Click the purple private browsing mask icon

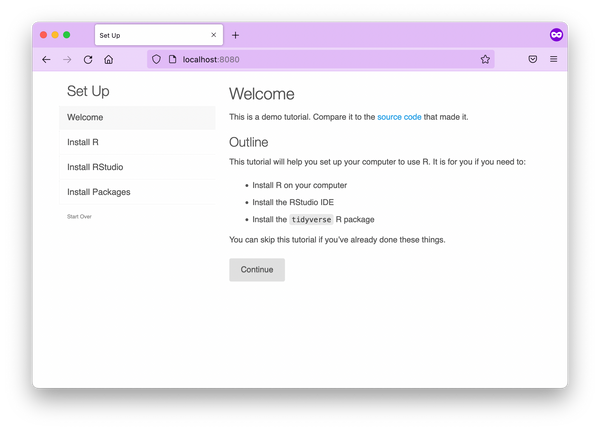click(556, 35)
